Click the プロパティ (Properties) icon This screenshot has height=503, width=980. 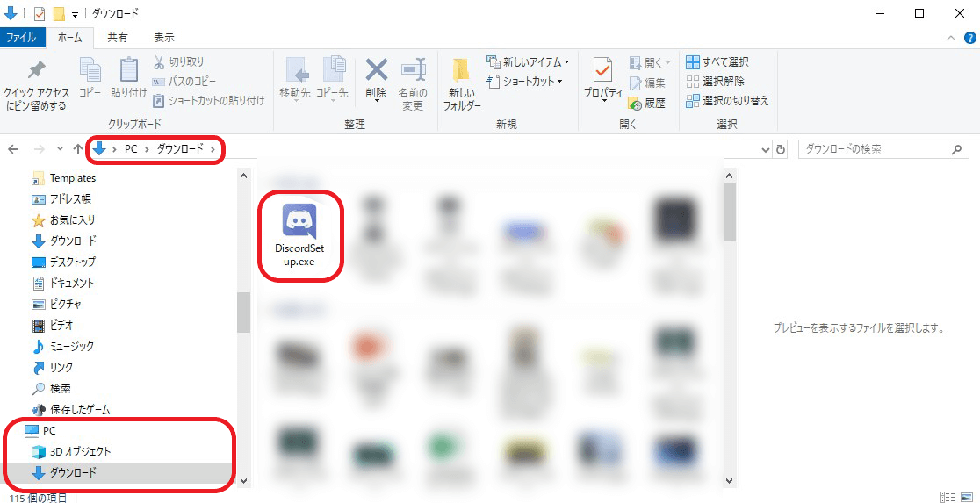click(x=603, y=70)
